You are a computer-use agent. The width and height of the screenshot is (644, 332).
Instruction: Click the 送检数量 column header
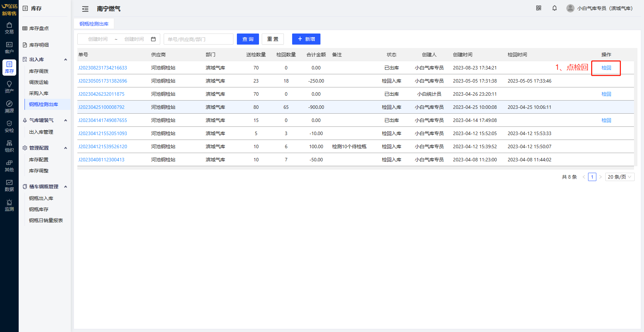(x=256, y=55)
